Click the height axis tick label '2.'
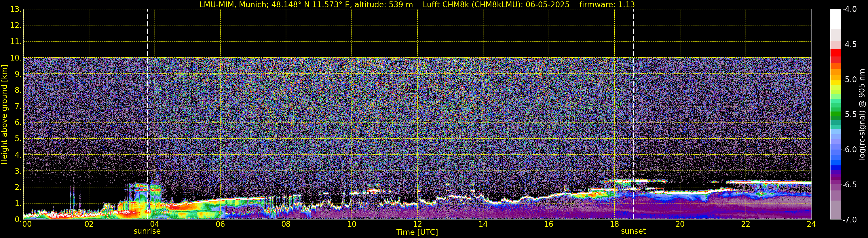Image resolution: width=868 pixels, height=238 pixels. (18, 188)
